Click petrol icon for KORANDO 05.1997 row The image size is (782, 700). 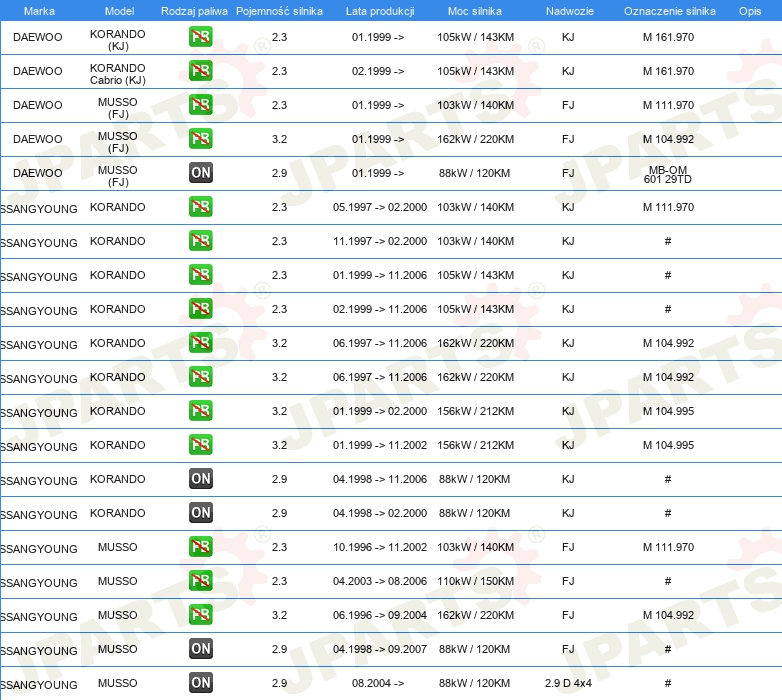coord(200,206)
